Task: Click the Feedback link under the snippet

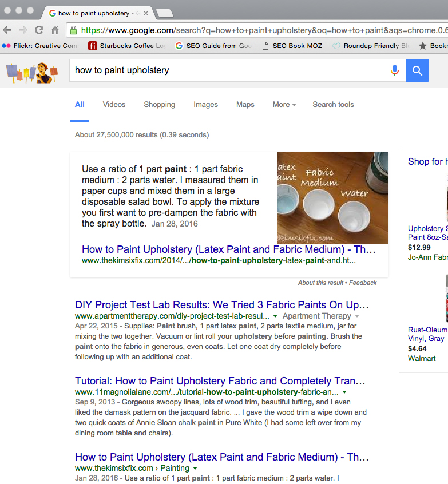Action: coord(363,283)
